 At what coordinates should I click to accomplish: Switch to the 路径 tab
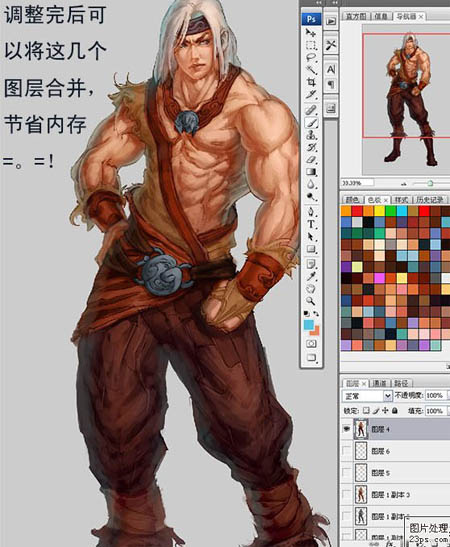(x=401, y=383)
